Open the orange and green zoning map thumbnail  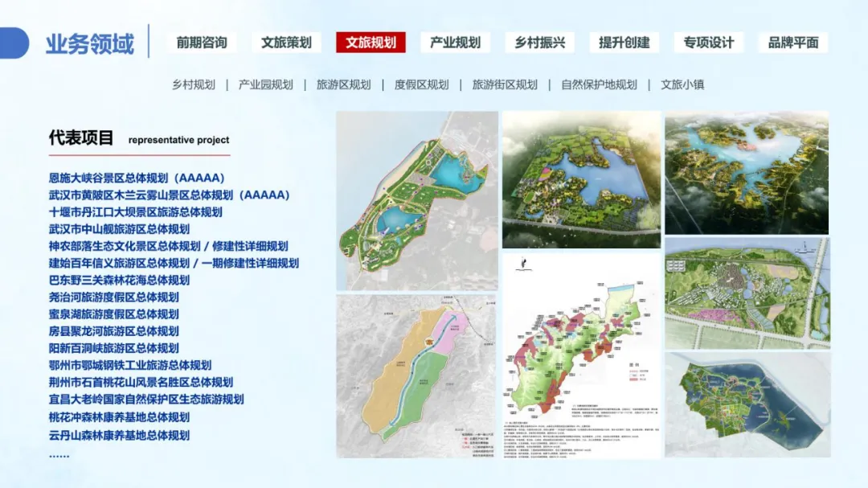[415, 376]
